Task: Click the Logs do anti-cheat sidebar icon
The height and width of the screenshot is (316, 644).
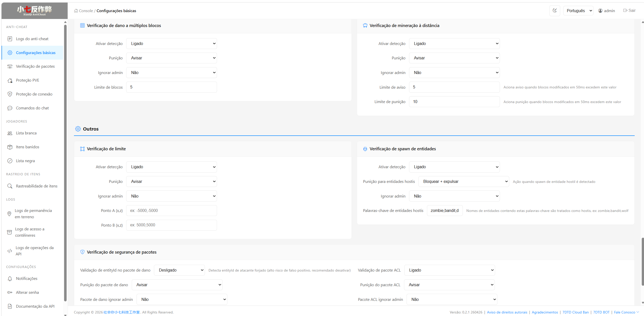Action: click(x=10, y=39)
